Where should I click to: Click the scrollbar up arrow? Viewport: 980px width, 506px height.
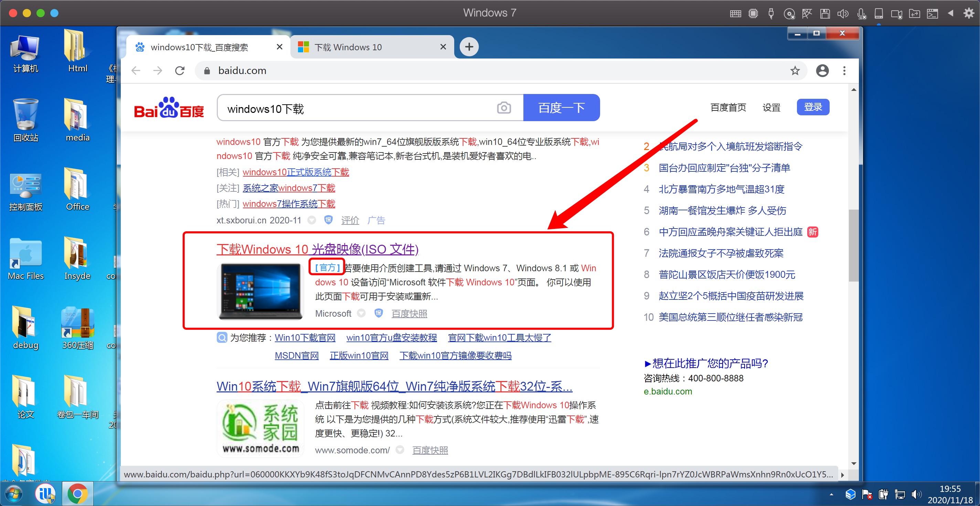point(853,90)
